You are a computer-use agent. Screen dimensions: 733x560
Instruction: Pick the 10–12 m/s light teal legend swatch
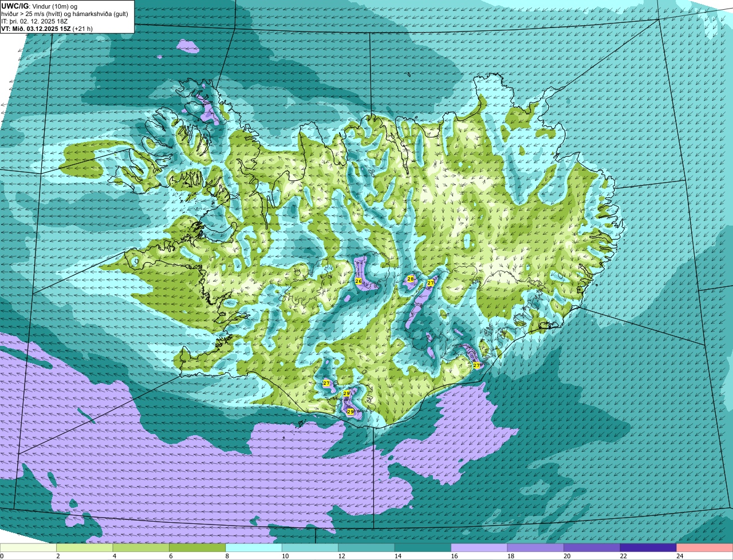(x=311, y=548)
